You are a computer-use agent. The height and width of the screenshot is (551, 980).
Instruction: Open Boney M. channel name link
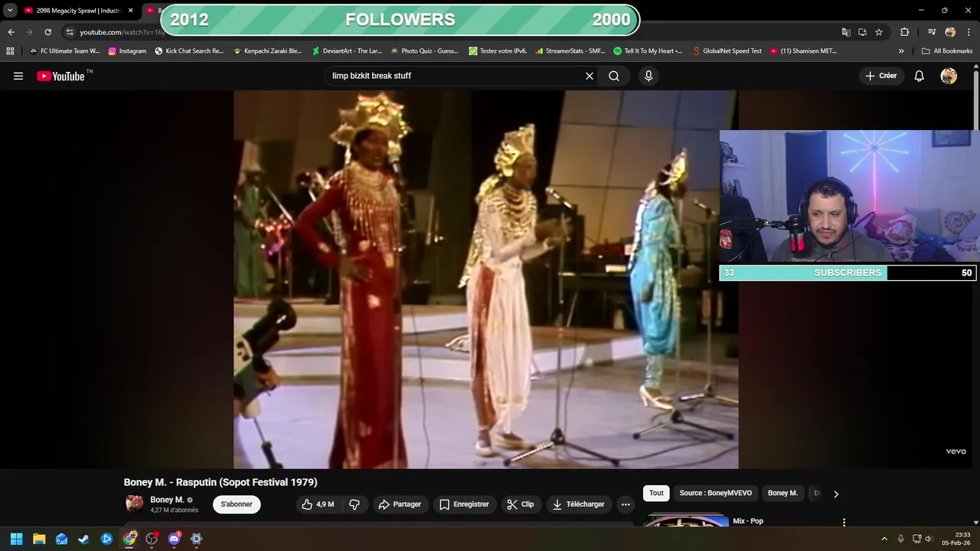[x=167, y=500]
